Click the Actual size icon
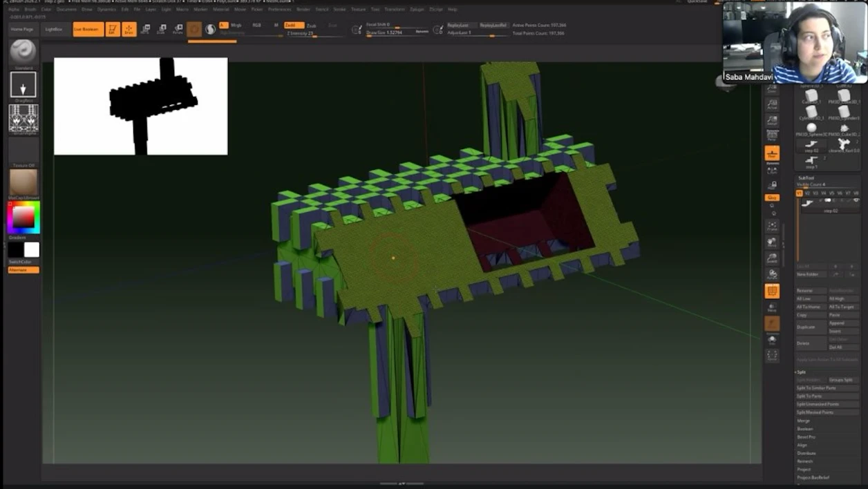 [772, 104]
